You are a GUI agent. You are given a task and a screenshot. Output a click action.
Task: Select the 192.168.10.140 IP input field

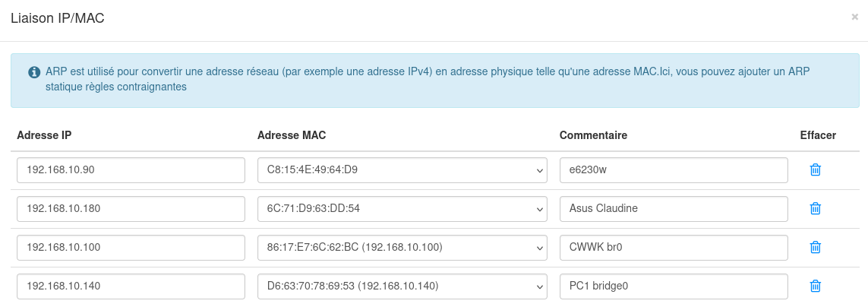(131, 286)
